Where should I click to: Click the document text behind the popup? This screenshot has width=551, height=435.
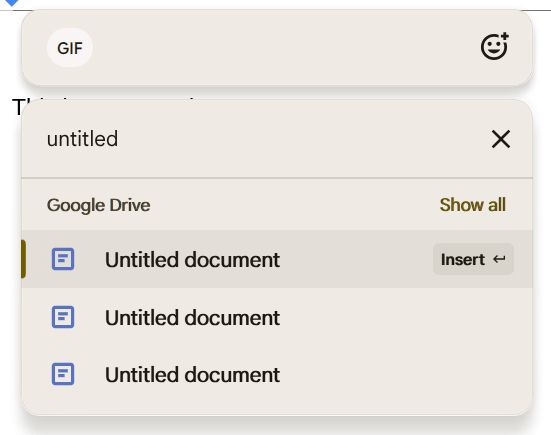pos(18,107)
